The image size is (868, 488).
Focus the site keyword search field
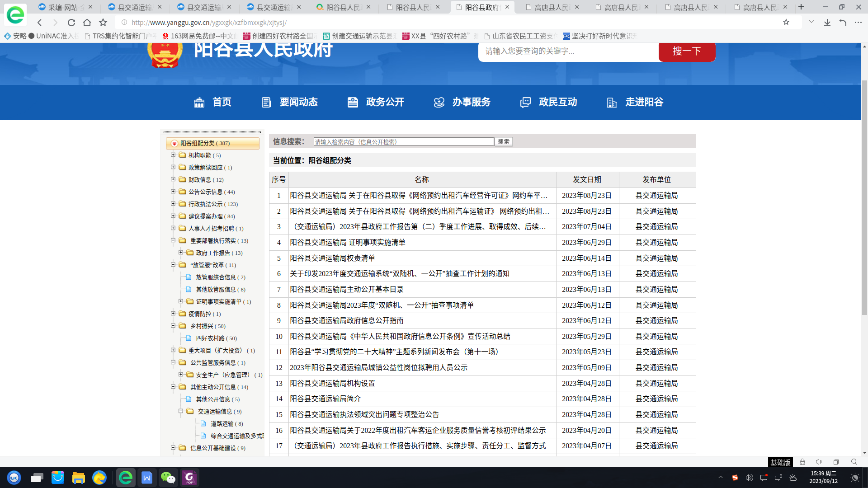coord(568,51)
